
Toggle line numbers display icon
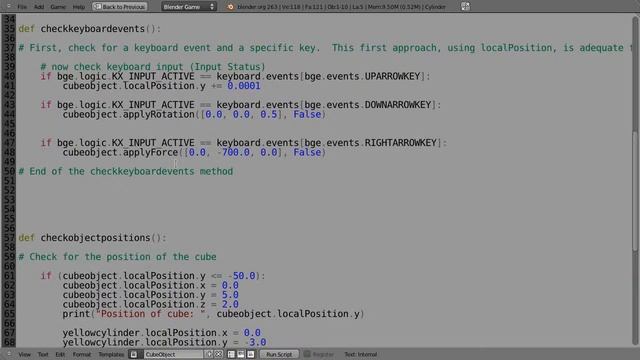click(x=231, y=354)
